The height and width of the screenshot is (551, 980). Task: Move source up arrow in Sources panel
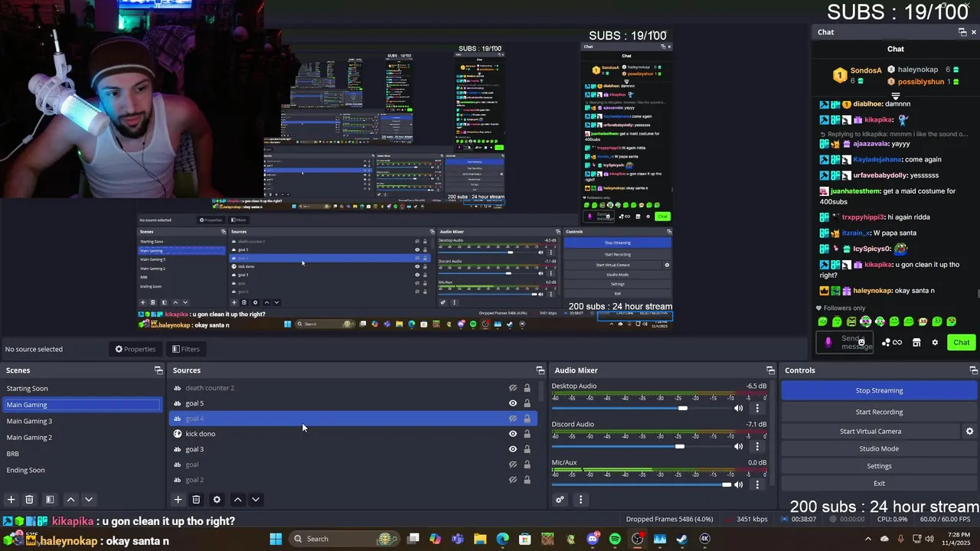pos(237,500)
